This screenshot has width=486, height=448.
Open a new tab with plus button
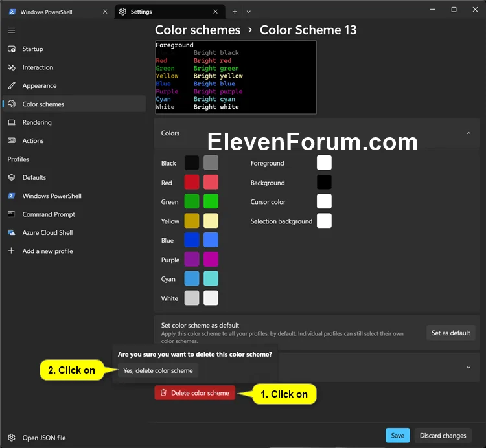tap(235, 12)
